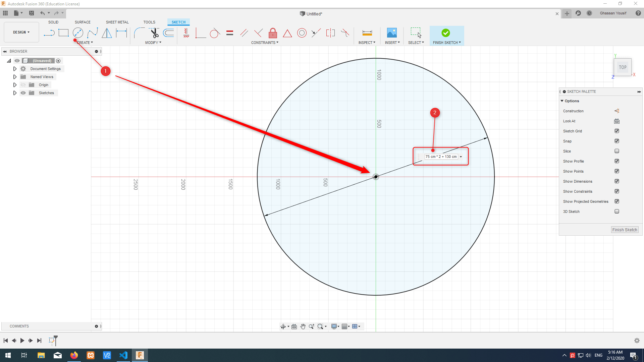Open dimension value dropdown arrow
Image resolution: width=644 pixels, height=362 pixels.
[x=461, y=157]
